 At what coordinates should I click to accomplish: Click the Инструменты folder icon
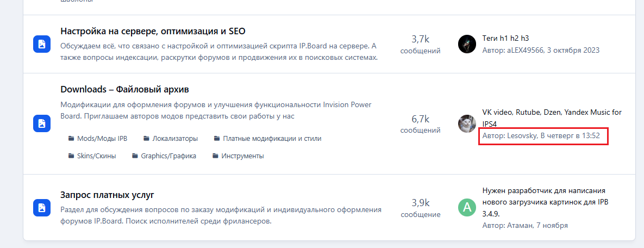point(215,156)
